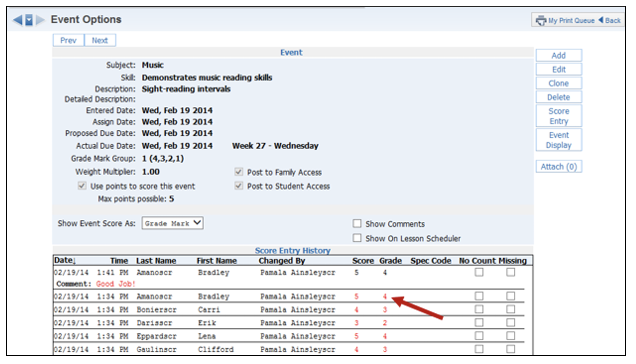
Task: Toggle Post to Family Access checkbox
Action: point(239,172)
